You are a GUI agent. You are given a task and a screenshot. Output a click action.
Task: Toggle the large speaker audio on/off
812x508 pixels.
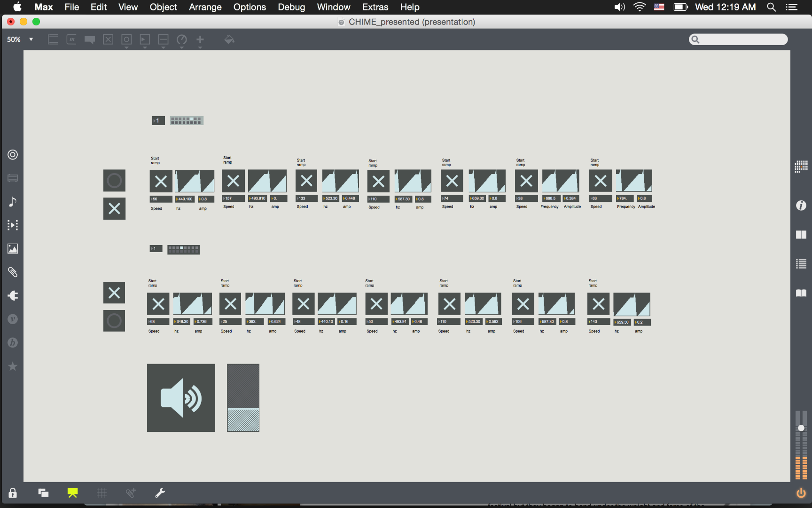point(181,398)
